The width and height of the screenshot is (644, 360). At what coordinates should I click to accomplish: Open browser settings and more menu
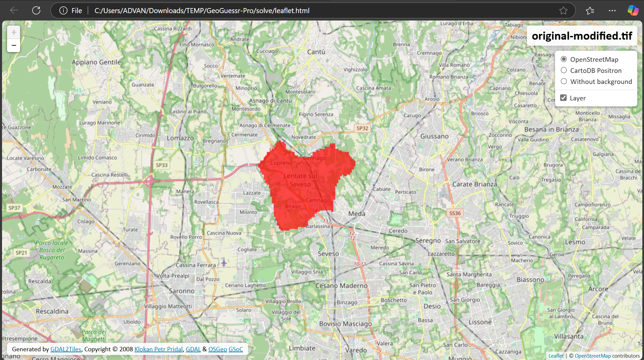point(612,11)
